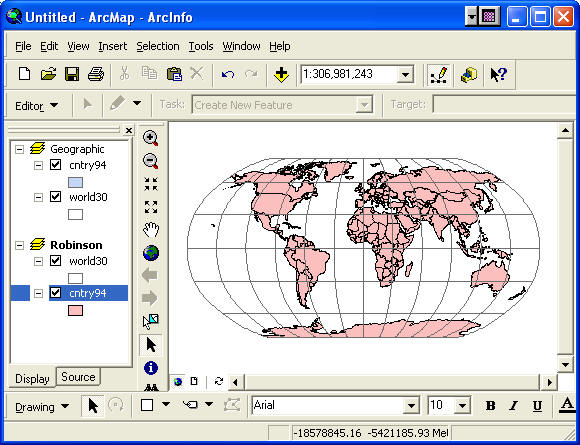The image size is (580, 445).
Task: Switch to the Source tab
Action: (78, 377)
